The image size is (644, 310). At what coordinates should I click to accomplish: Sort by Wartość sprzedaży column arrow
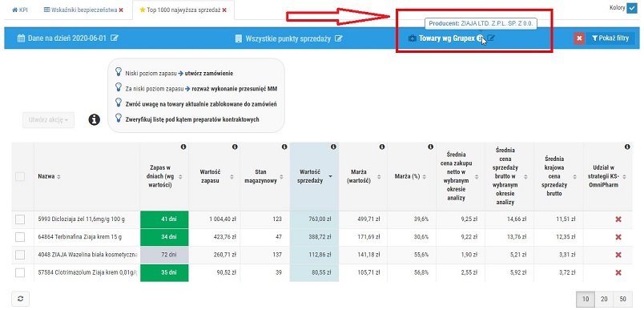pos(331,176)
